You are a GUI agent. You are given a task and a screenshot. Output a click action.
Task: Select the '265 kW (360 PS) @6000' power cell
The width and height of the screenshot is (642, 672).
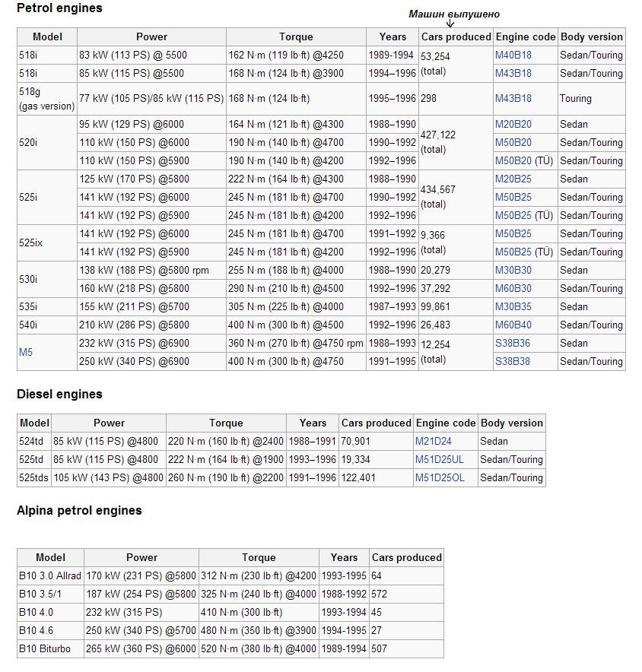tap(141, 649)
